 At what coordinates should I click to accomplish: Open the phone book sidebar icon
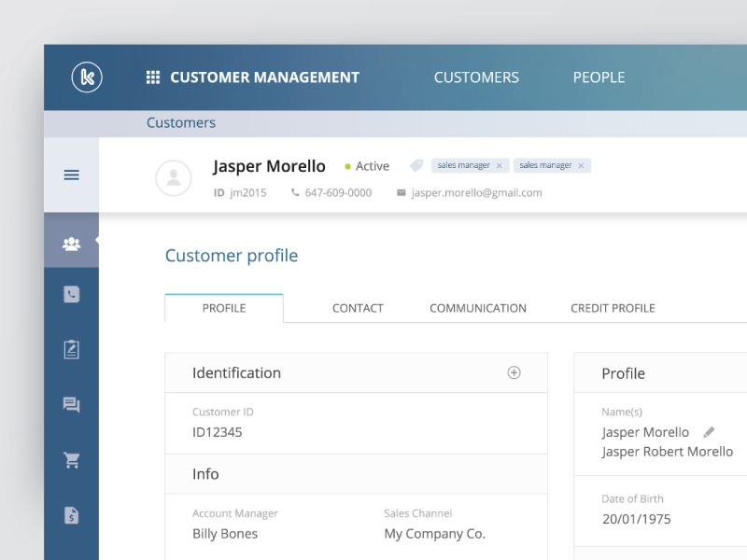[71, 294]
